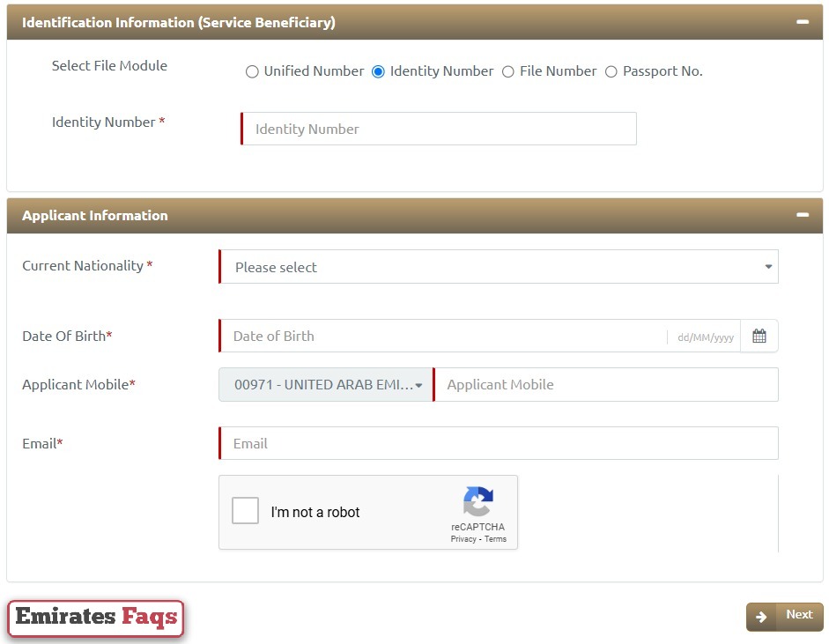Click inside the Email input field

point(498,443)
